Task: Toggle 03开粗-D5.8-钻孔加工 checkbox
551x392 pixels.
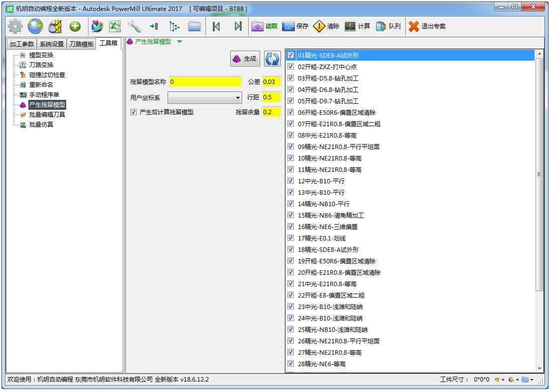Action: (290, 78)
